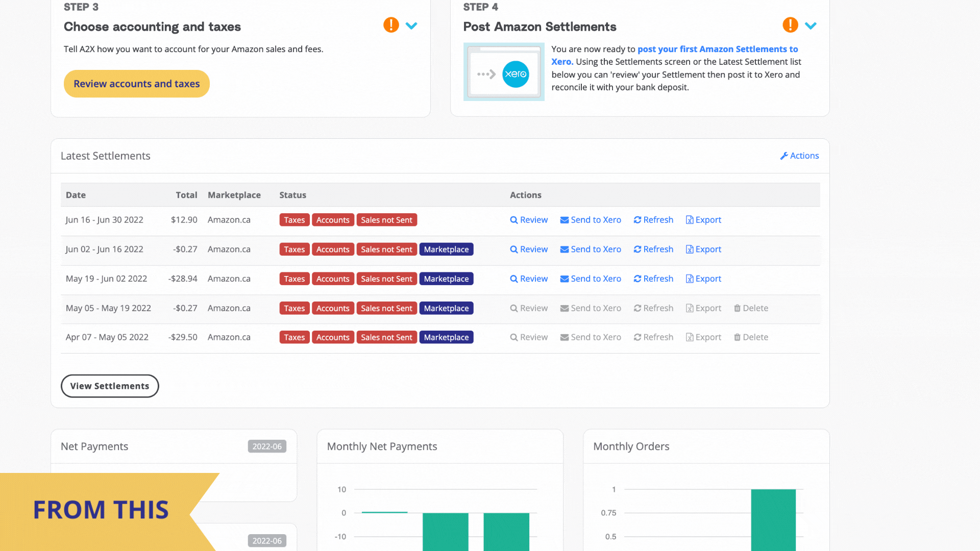
Task: Review the Jun 16 - Jun 30 2022 settlement
Action: [529, 220]
